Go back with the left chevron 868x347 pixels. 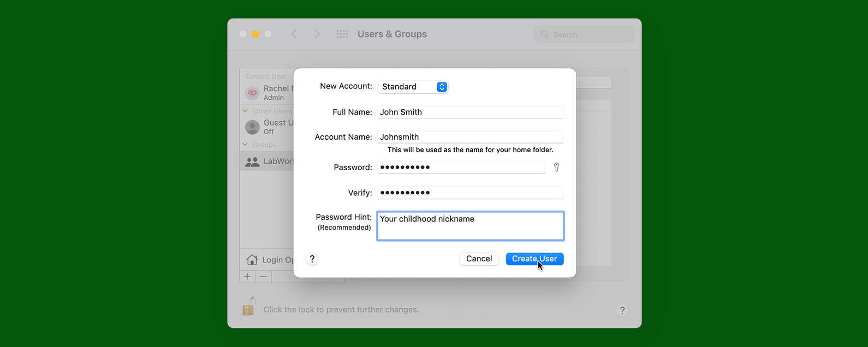[294, 34]
